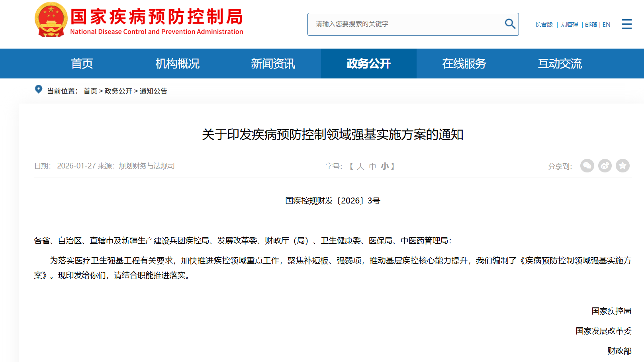Image resolution: width=644 pixels, height=362 pixels.
Task: Click 通知公告 in the breadcrumb
Action: pos(153,91)
